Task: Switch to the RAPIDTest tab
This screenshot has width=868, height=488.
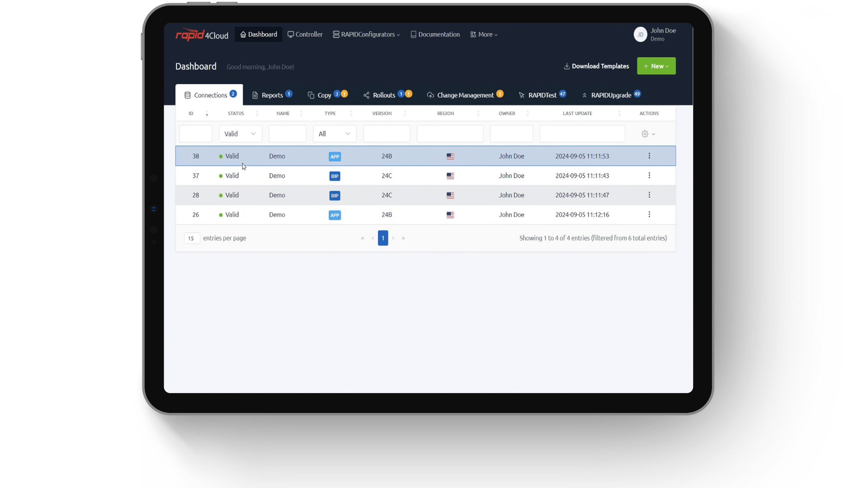Action: pyautogui.click(x=542, y=95)
